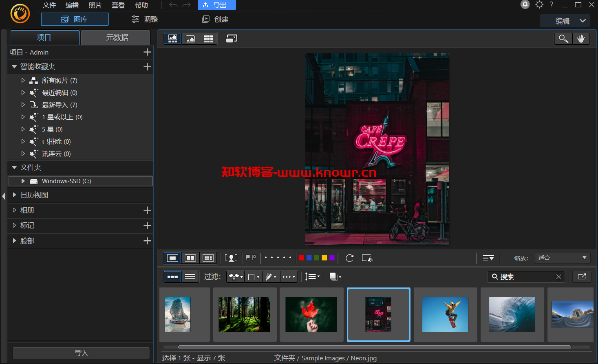Screen dimensions: 598x364
Task: Click the question mark help icon
Action: (x=552, y=4)
